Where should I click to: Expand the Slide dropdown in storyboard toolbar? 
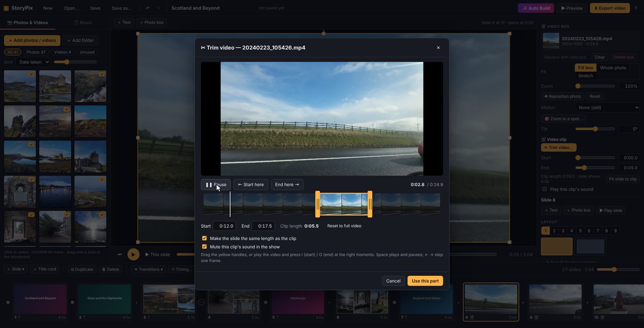(x=16, y=269)
